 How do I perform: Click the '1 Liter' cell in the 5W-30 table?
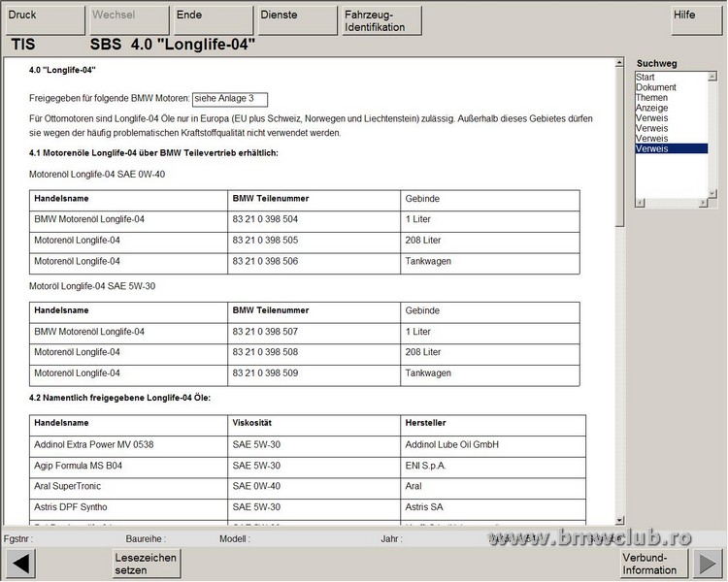(x=490, y=332)
